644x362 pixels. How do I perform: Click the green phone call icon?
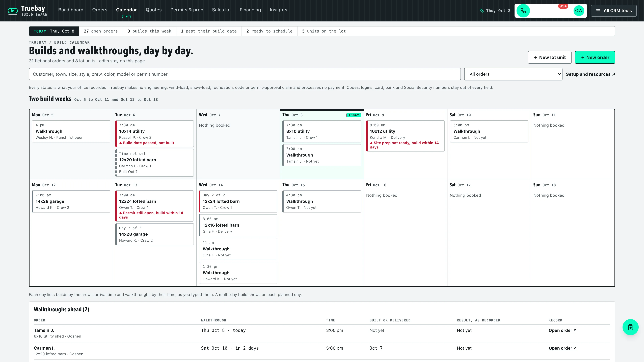point(523,11)
